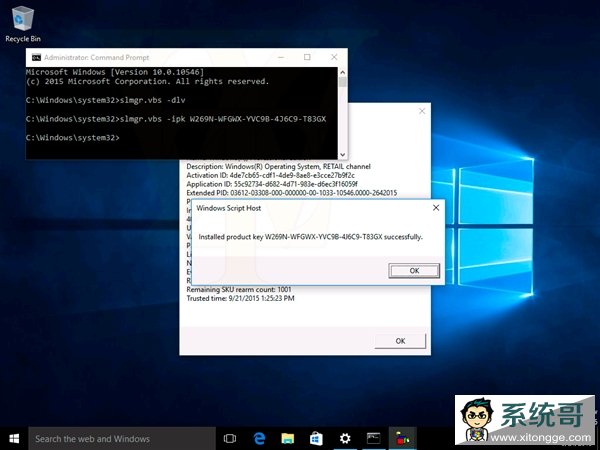The height and width of the screenshot is (450, 600).
Task: Click OK in the license details window
Action: 400,341
